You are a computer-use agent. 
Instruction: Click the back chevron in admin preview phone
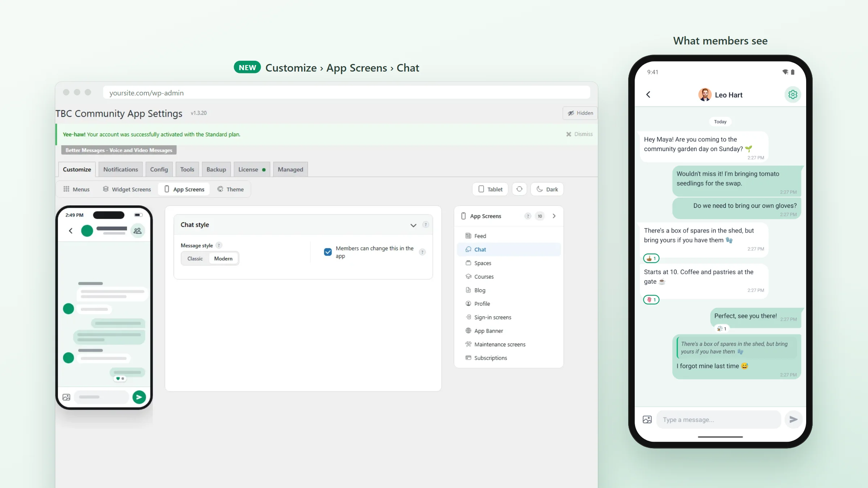click(x=71, y=231)
